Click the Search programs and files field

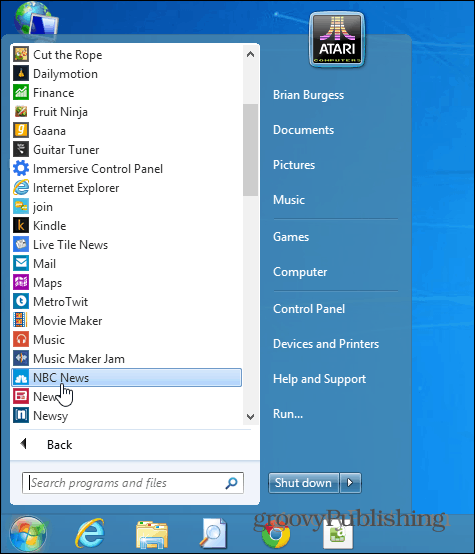(133, 483)
